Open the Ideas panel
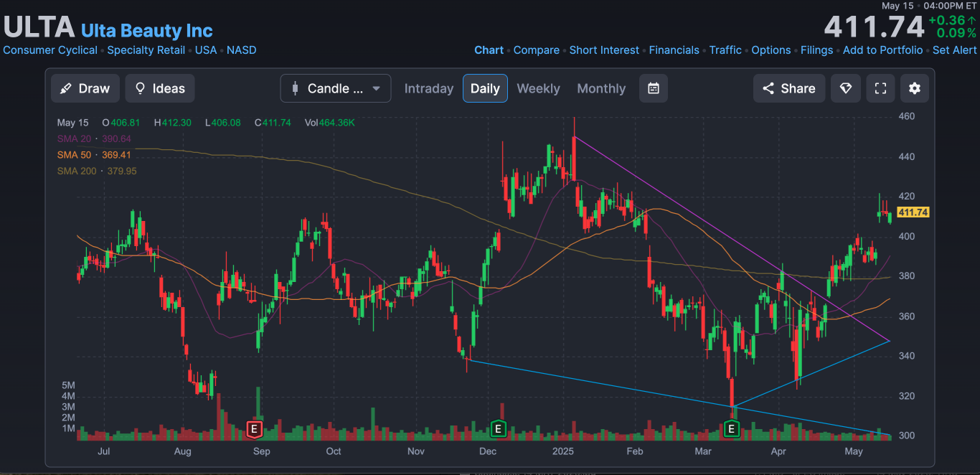The height and width of the screenshot is (475, 980). (x=160, y=88)
